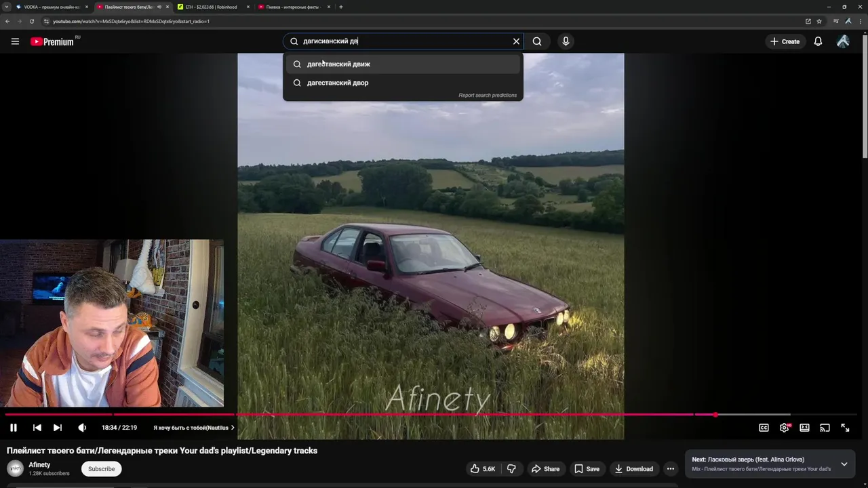The image size is (868, 488).
Task: Enter full screen mode
Action: pyautogui.click(x=845, y=428)
